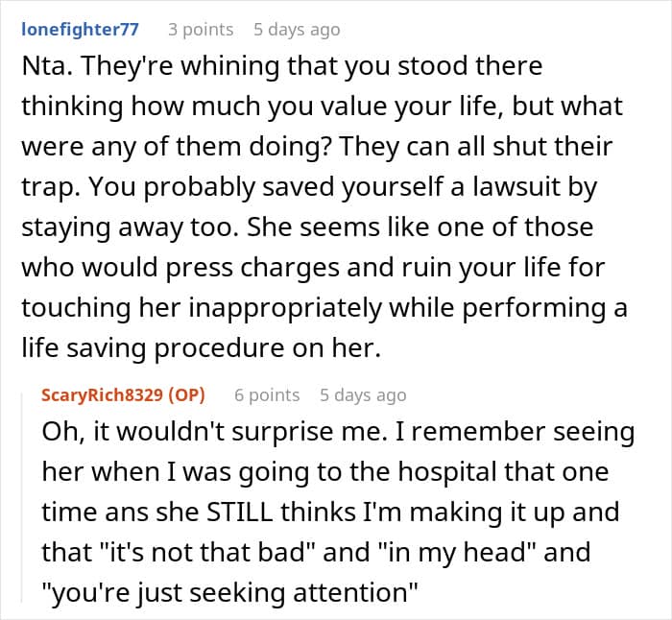
Task: Open lonefighter77's user profile
Action: click(80, 30)
